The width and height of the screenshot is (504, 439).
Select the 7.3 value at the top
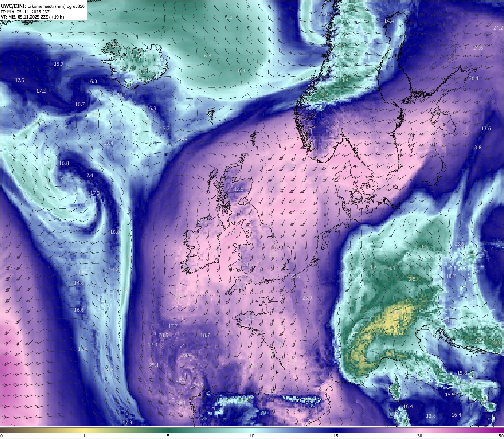[x=229, y=17]
